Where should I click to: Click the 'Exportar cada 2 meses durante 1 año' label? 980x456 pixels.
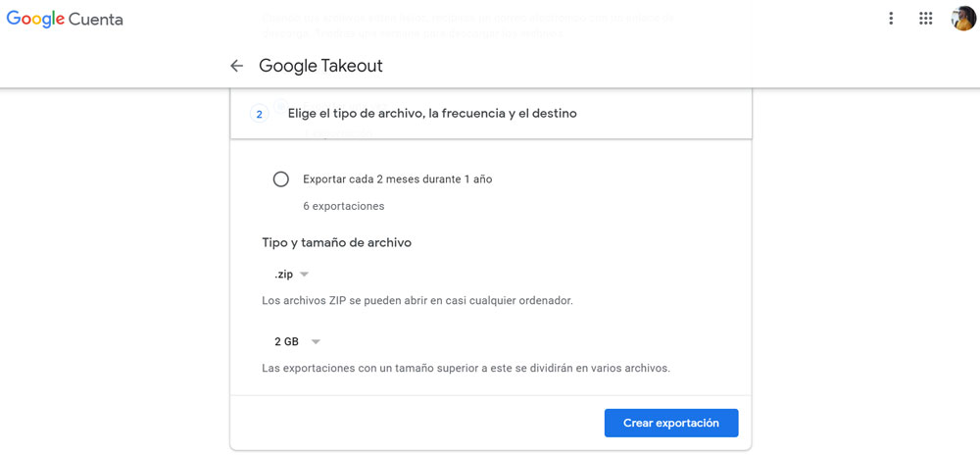[x=397, y=179]
